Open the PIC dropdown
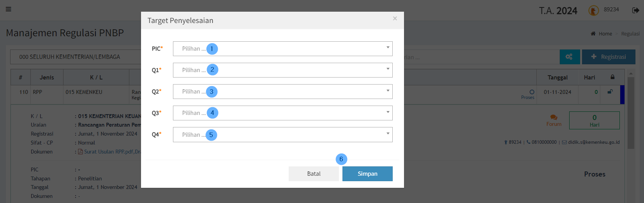The height and width of the screenshot is (203, 644). click(282, 49)
